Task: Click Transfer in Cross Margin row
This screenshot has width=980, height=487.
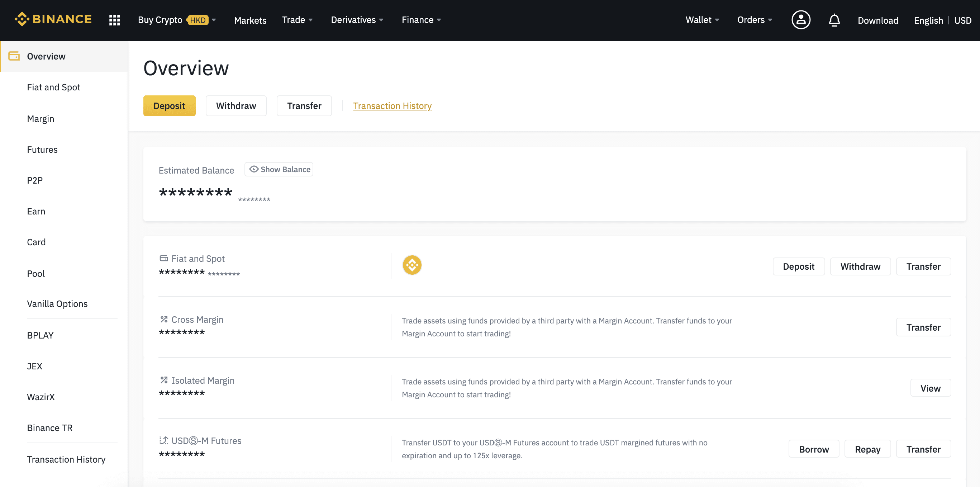Action: [x=923, y=327]
